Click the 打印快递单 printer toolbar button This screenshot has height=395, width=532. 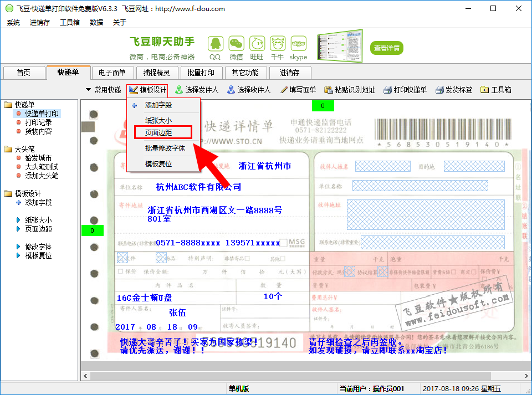click(x=405, y=90)
